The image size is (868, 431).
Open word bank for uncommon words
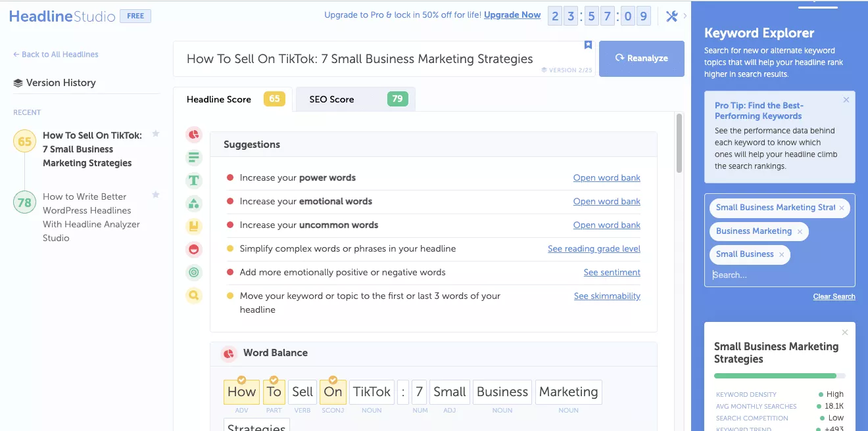(x=607, y=225)
